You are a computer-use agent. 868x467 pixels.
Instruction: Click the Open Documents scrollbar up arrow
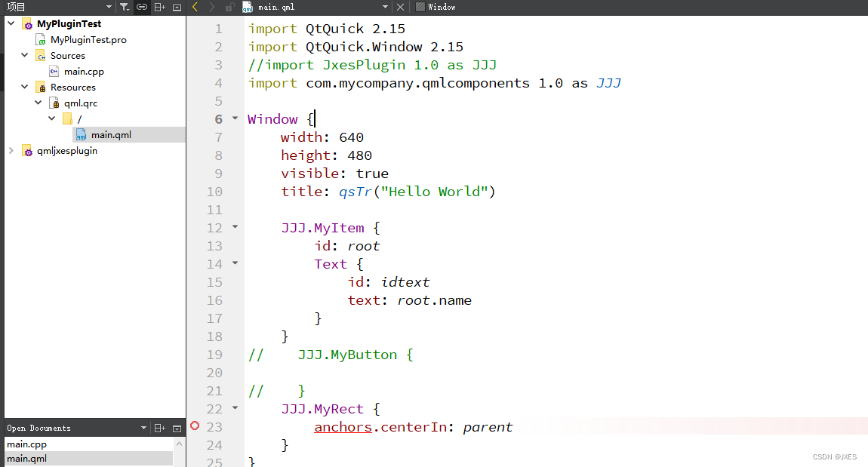click(x=180, y=444)
